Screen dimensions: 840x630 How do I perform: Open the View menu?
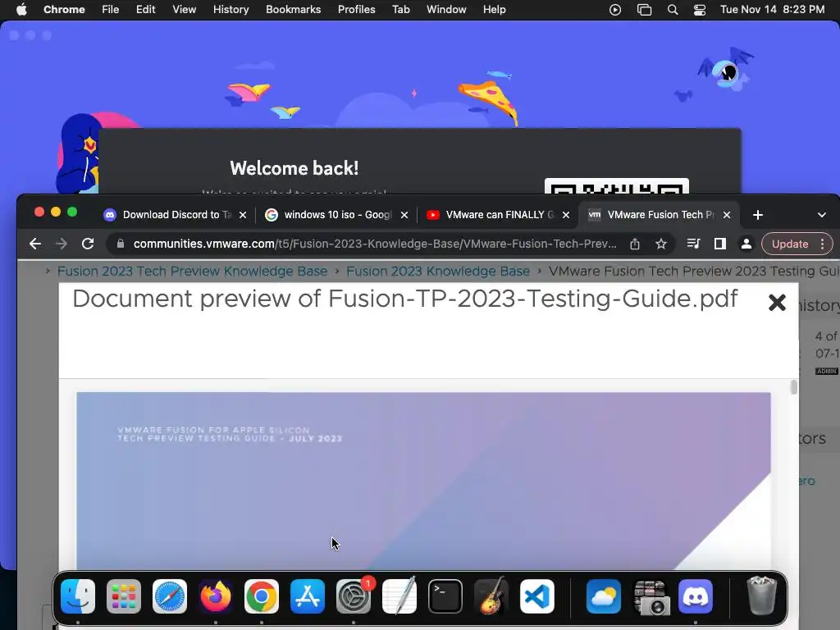(185, 10)
